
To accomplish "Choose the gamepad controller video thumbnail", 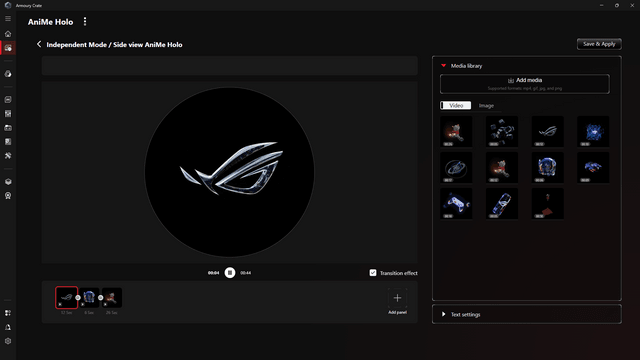I will click(456, 203).
